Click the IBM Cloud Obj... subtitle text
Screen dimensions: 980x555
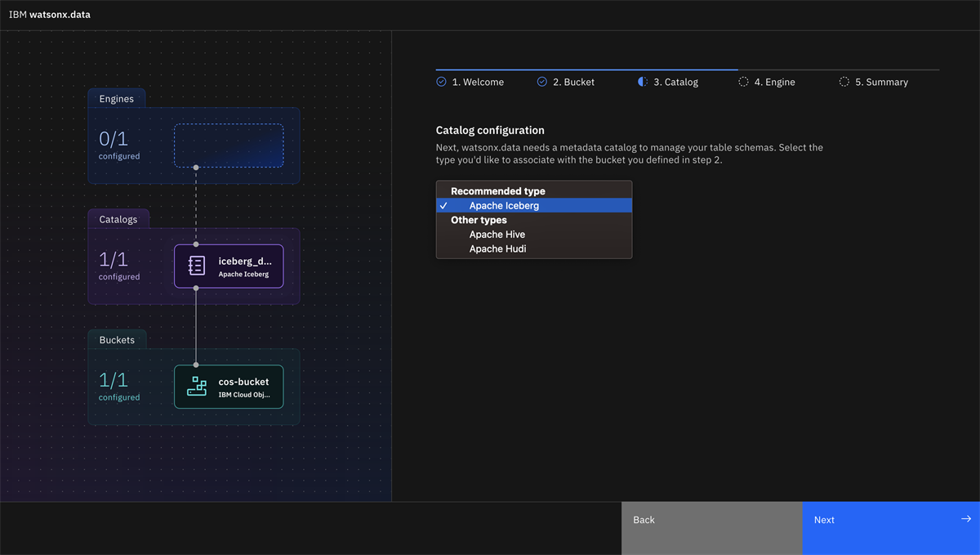[x=244, y=395]
